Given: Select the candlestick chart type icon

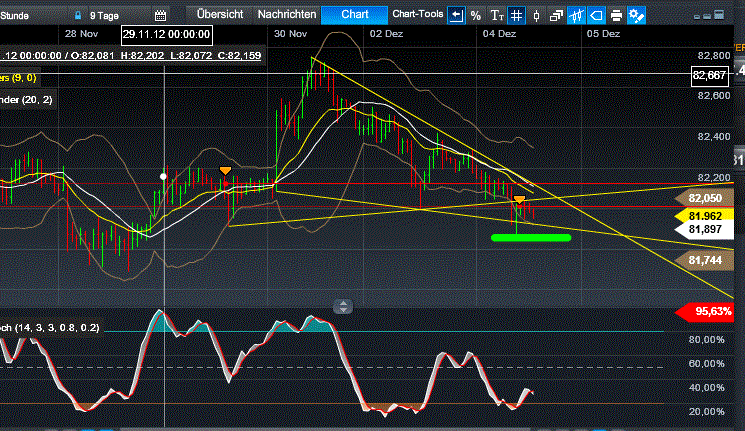Looking at the screenshot, I should tap(537, 15).
